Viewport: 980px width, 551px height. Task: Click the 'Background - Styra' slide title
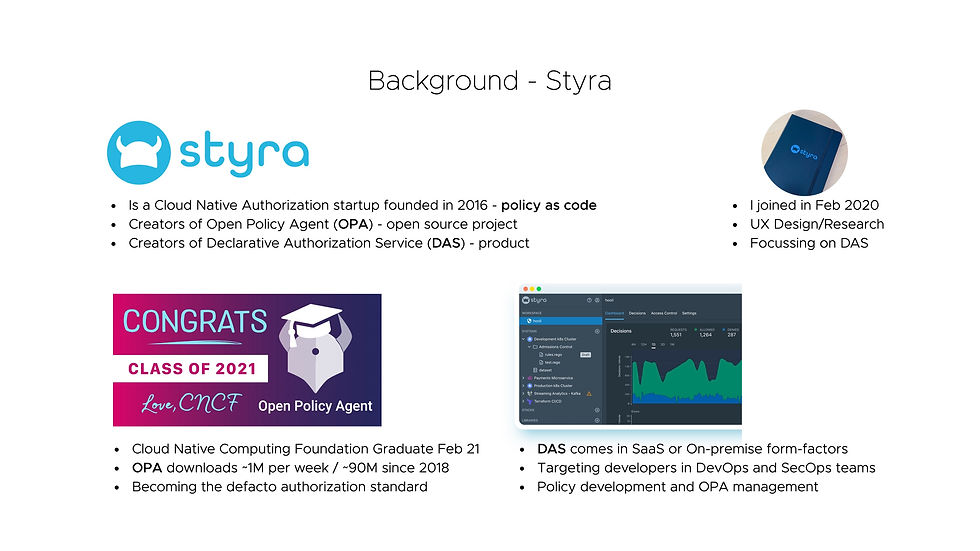[x=489, y=81]
